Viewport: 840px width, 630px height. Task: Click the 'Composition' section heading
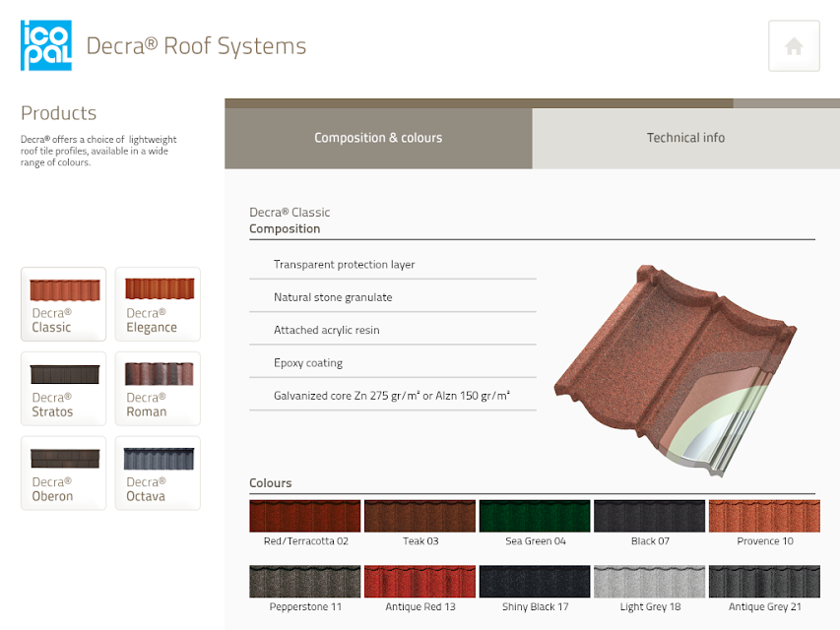(x=285, y=228)
